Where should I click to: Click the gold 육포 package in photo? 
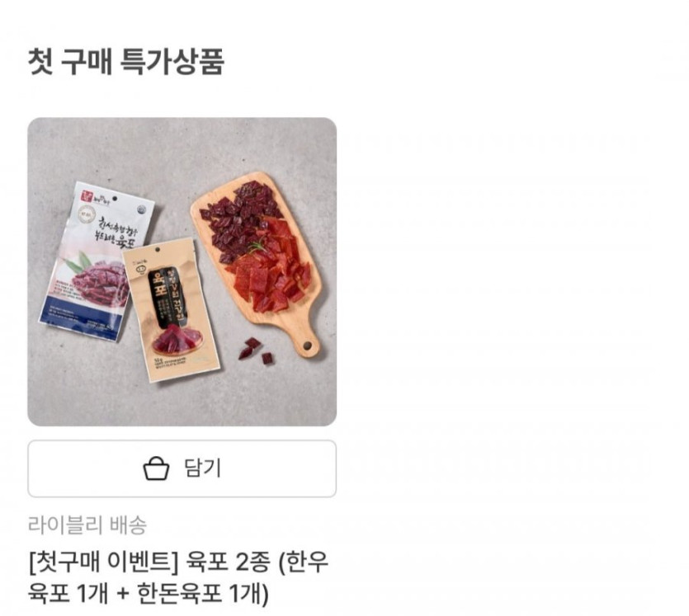(171, 309)
